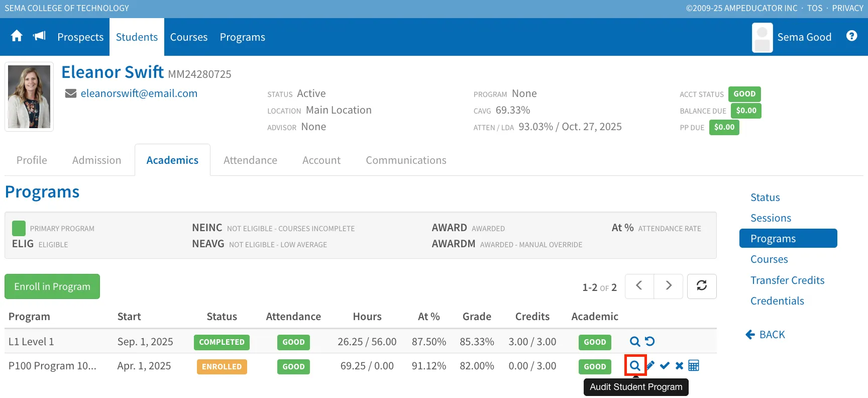Open the announcements megaphone icon
Image resolution: width=868 pixels, height=398 pixels.
(x=39, y=36)
